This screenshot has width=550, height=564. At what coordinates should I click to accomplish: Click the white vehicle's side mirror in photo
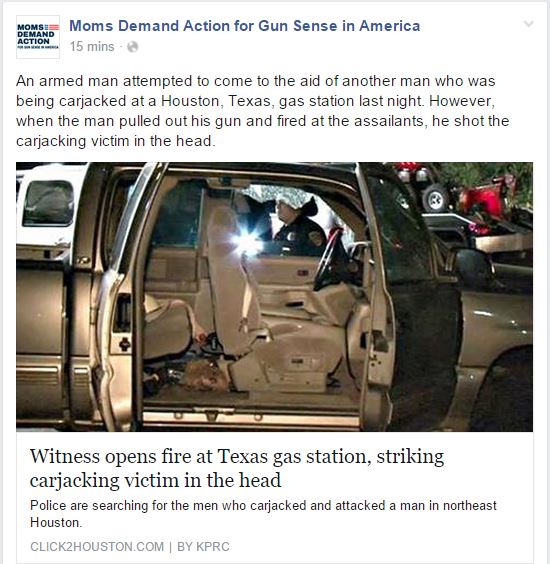tap(48, 203)
